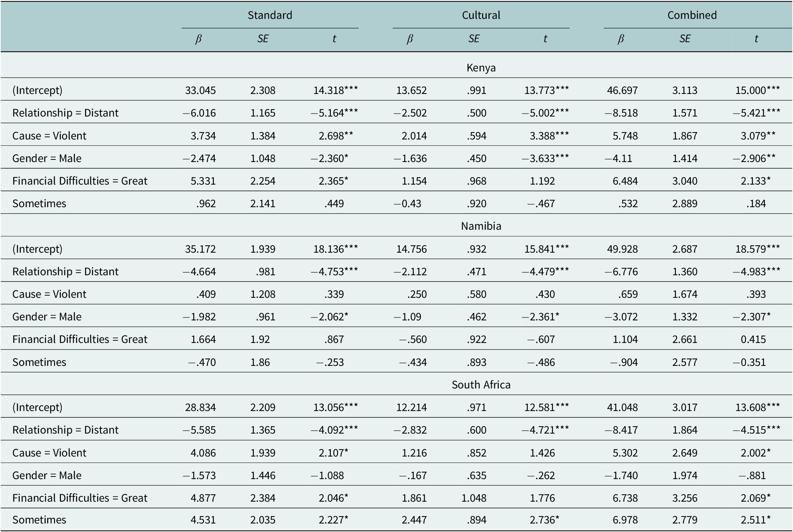Select South Africa Combined beta 41.048
Image resolution: width=793 pixels, height=532 pixels.
coord(622,407)
